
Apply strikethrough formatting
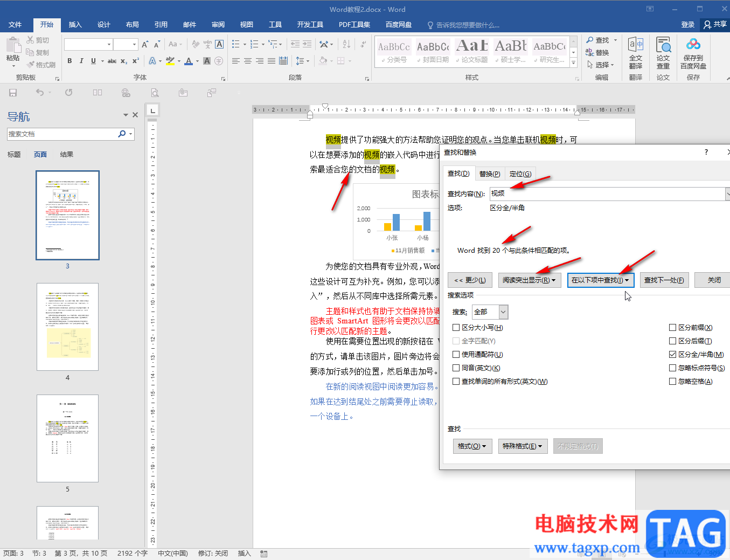[112, 61]
